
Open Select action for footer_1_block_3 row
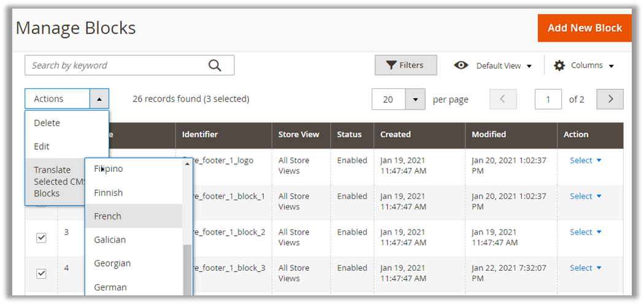pos(585,268)
